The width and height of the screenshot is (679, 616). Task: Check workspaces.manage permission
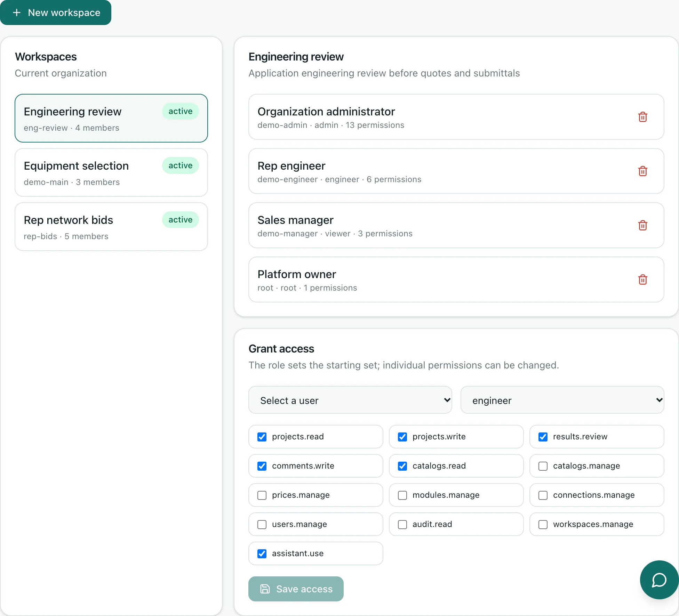pos(543,524)
